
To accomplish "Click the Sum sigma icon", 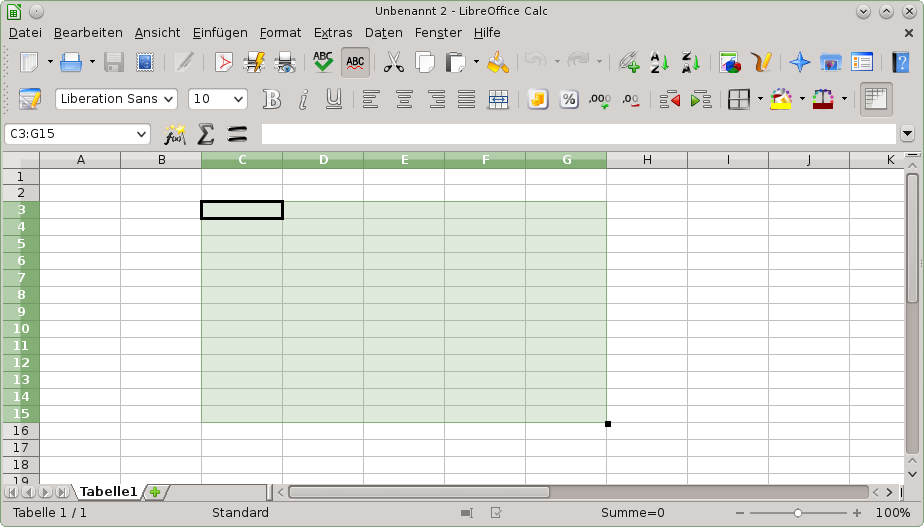I will click(x=206, y=134).
